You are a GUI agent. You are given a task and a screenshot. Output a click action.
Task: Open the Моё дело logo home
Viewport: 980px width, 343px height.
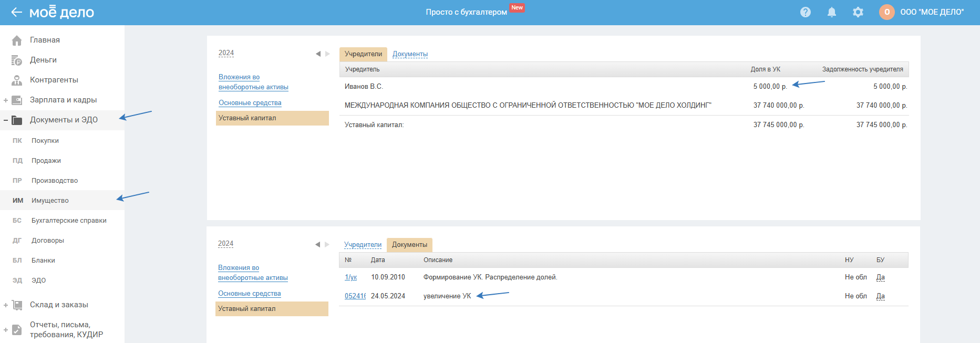tap(61, 12)
